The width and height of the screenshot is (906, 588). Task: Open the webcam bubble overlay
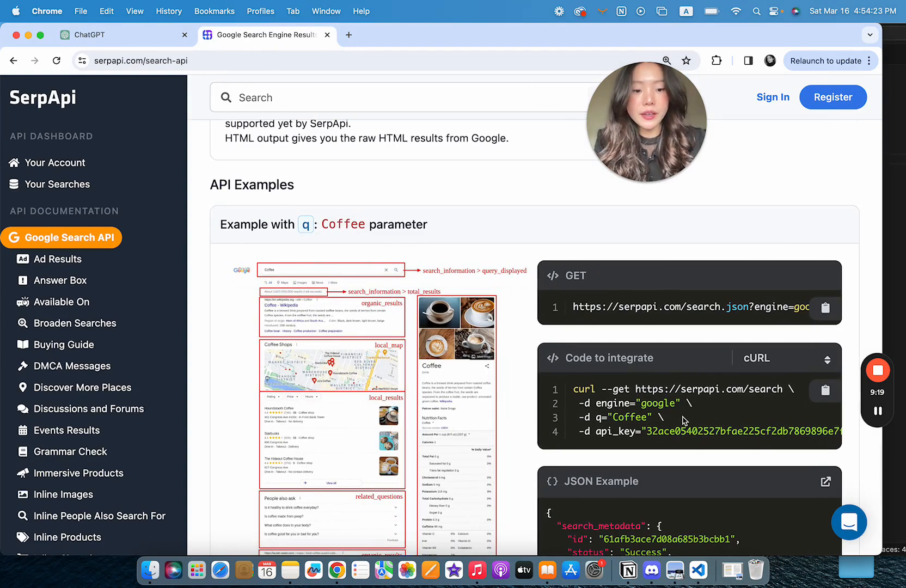(646, 122)
